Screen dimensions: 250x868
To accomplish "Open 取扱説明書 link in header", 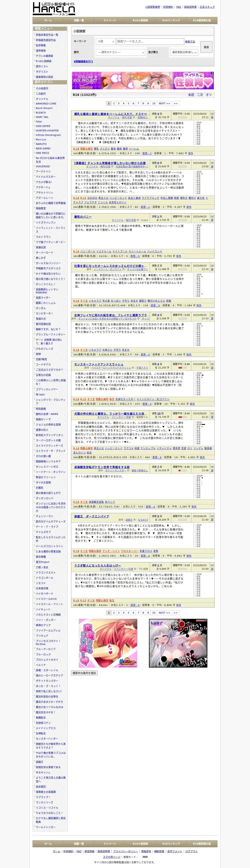I will point(190,7).
